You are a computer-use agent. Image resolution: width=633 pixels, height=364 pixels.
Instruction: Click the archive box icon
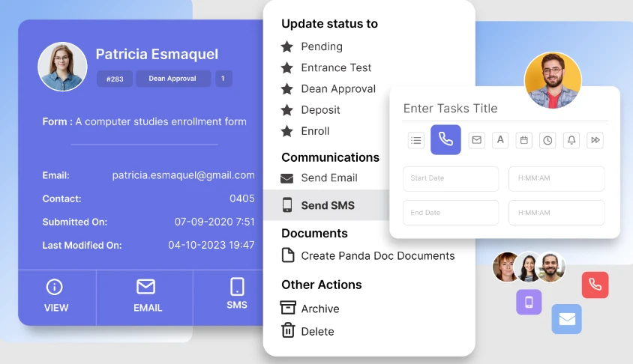pyautogui.click(x=288, y=308)
